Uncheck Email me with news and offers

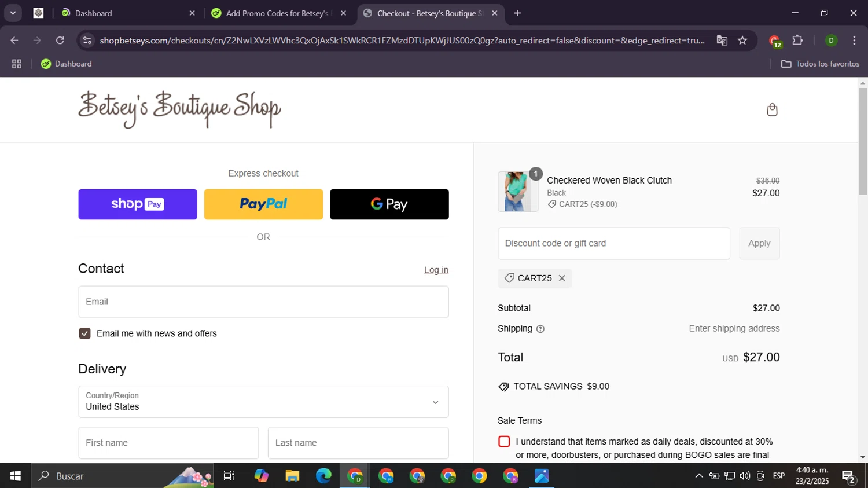pyautogui.click(x=84, y=333)
